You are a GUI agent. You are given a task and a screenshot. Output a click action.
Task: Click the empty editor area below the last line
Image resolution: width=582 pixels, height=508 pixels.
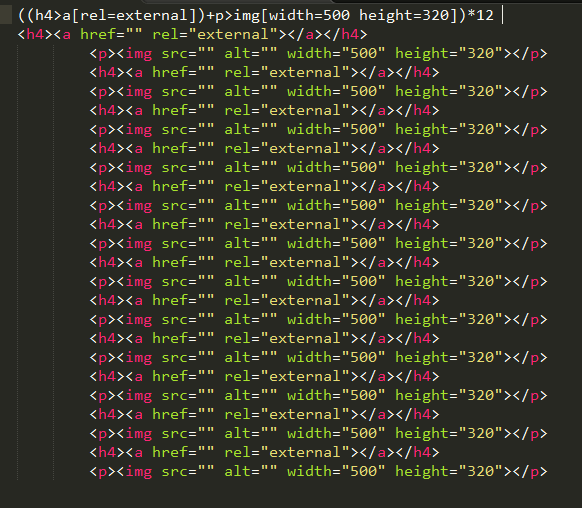click(x=291, y=495)
